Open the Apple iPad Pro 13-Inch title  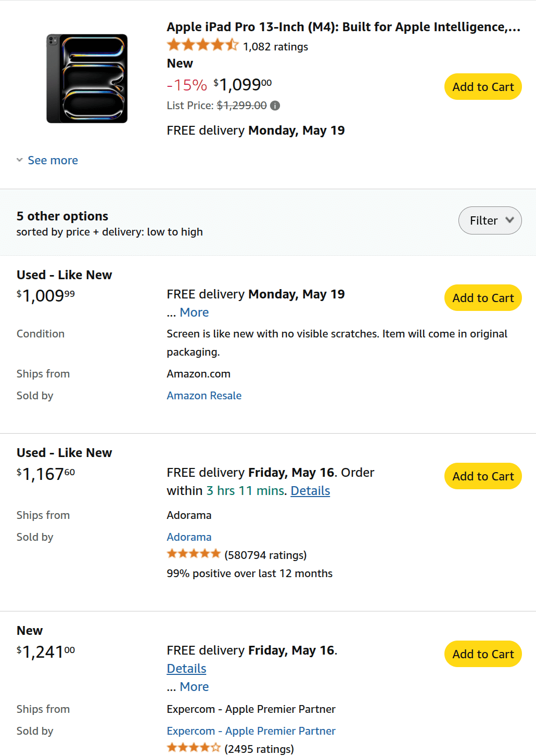(x=343, y=27)
